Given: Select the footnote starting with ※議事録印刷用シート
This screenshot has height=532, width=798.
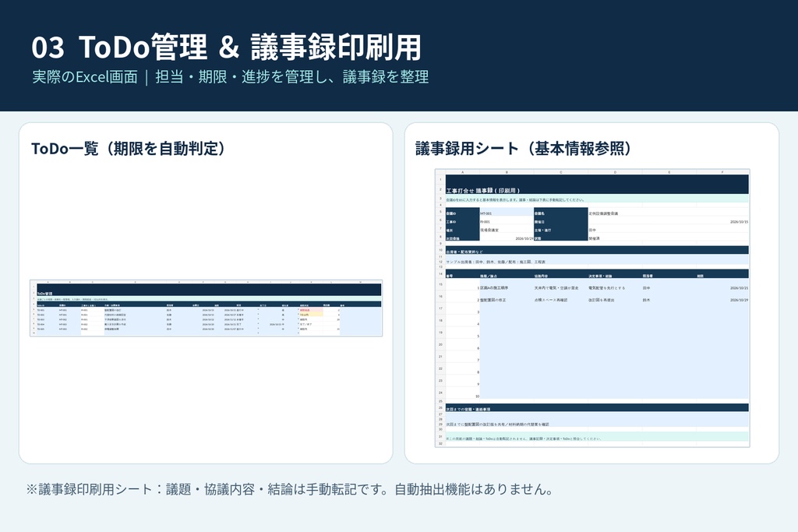Looking at the screenshot, I should 290,489.
